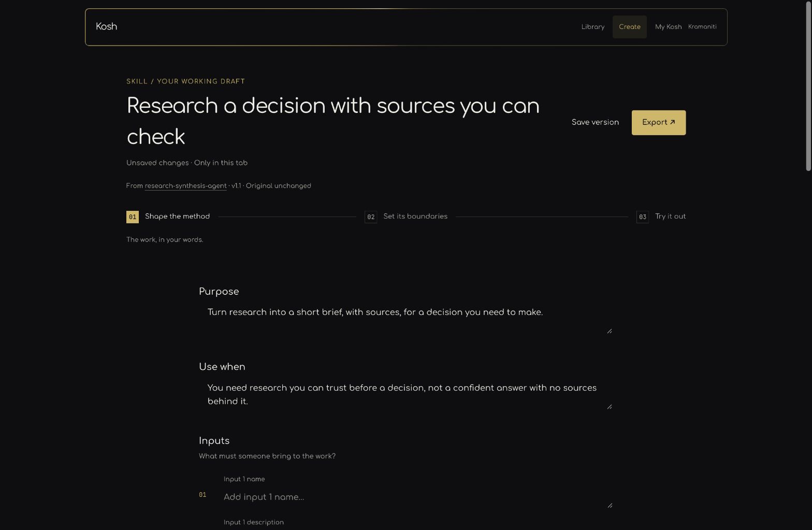
Task: Click the Kosh logo
Action: coord(106,27)
